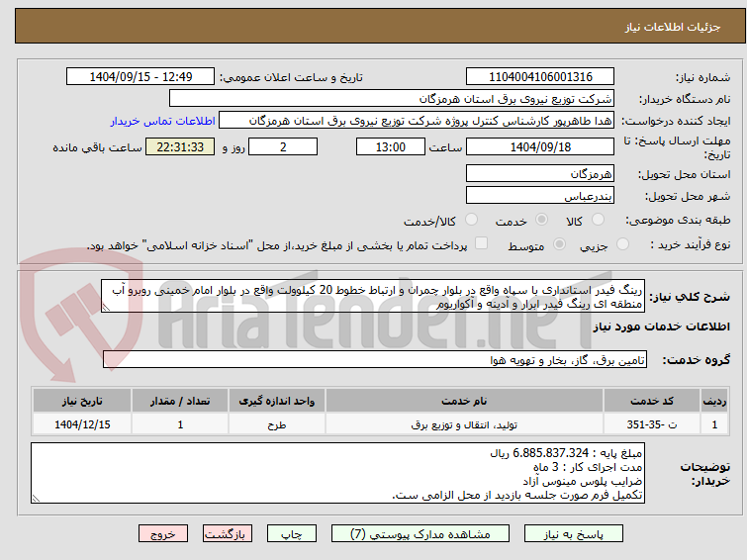Click the اطلاعات خدمات مورد نیاز section heading
747x560 pixels.
[661, 327]
